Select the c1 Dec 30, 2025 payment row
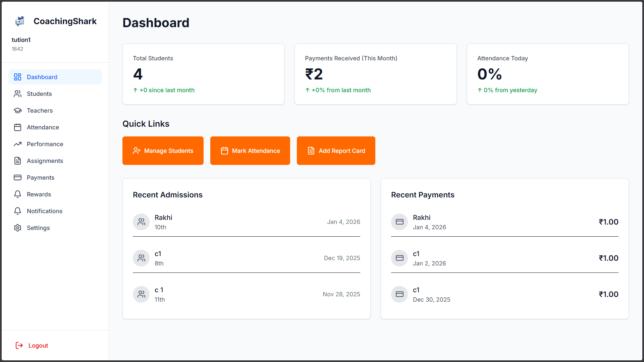644x362 pixels. pos(504,294)
